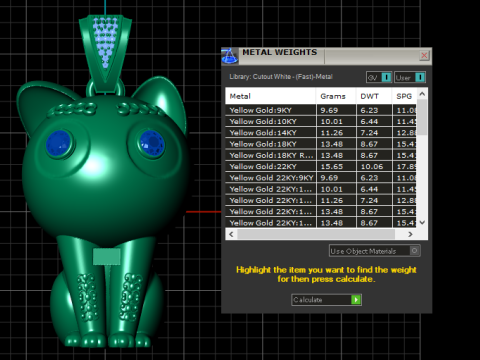
Task: Click the horizontal scrollbar thumb
Action: click(316, 234)
